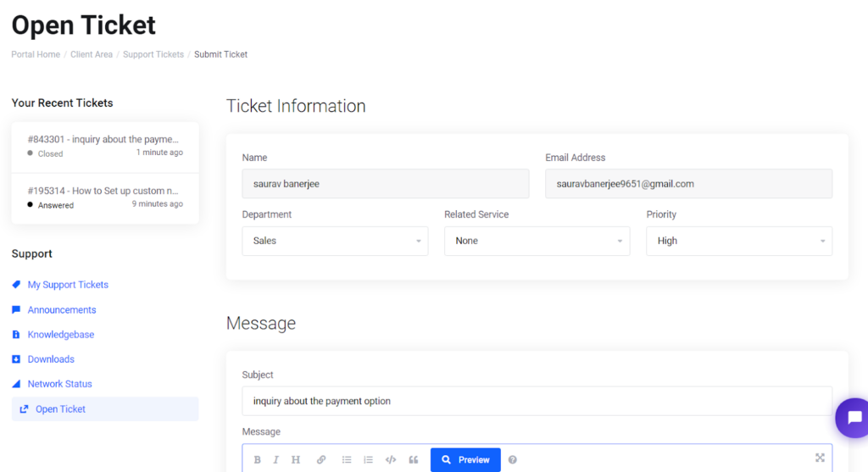
Task: Click the Downloads arrow icon
Action: (16, 359)
